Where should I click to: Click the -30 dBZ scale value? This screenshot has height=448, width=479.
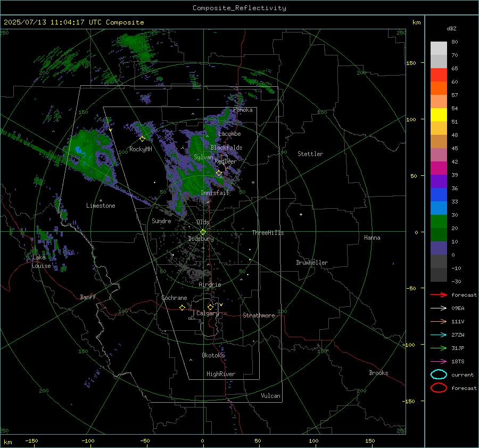pyautogui.click(x=456, y=281)
